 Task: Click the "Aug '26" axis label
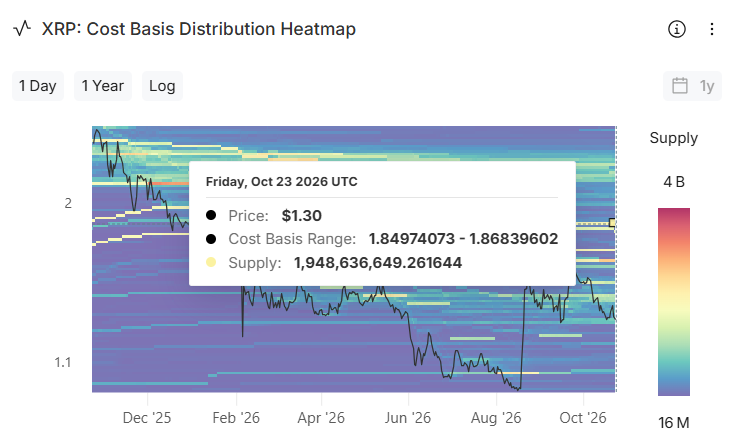(x=496, y=418)
